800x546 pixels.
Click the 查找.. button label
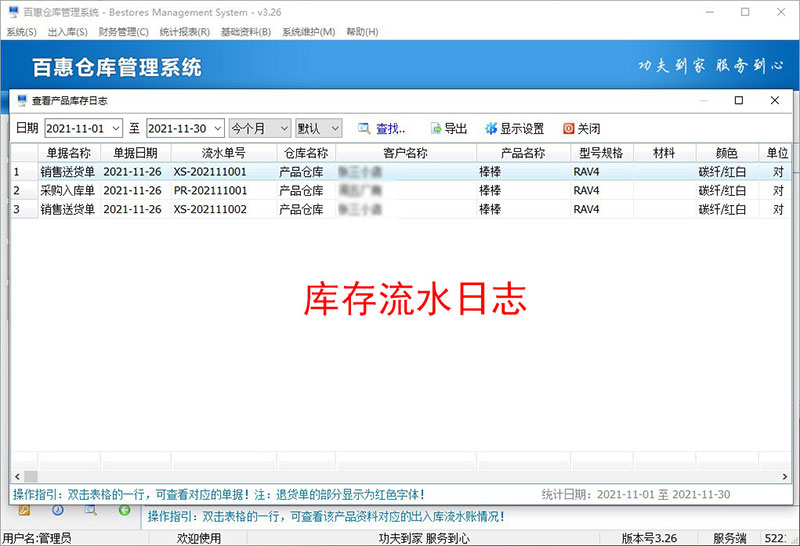(391, 129)
